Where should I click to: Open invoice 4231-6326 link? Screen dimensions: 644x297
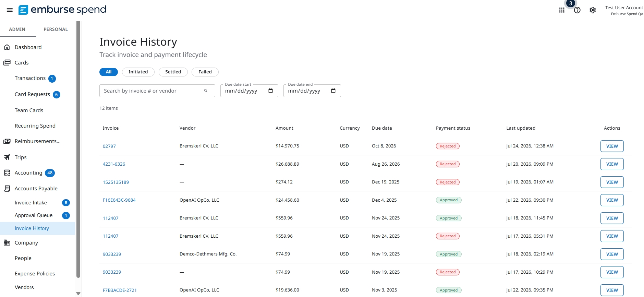click(x=114, y=164)
